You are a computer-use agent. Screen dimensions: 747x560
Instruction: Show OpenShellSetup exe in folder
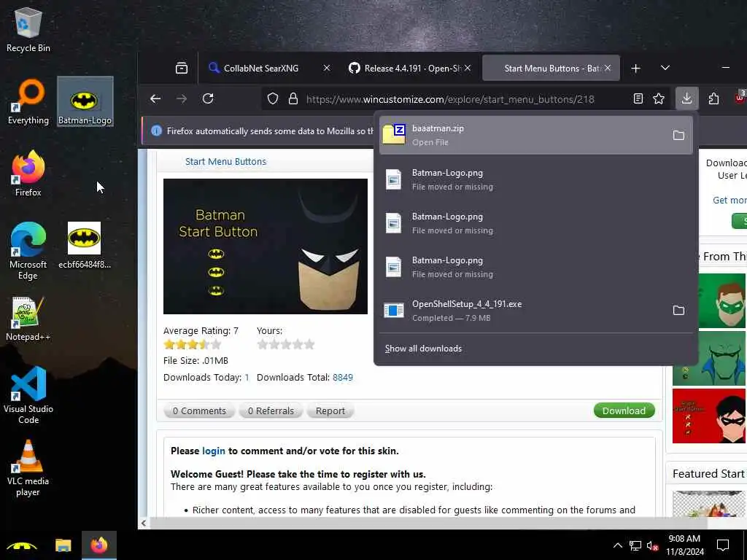[678, 311]
